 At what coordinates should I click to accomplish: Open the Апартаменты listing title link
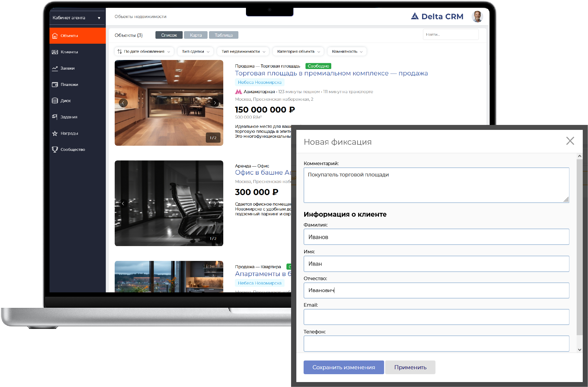click(263, 274)
